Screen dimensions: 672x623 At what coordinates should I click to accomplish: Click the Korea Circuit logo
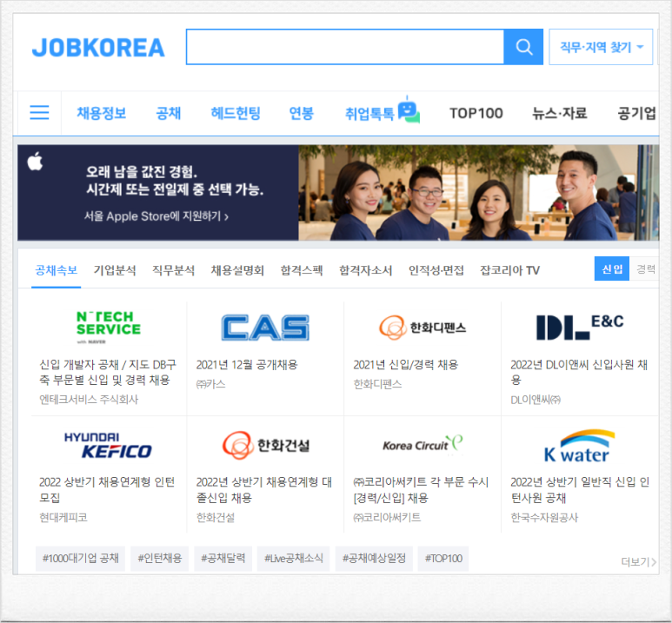(422, 445)
